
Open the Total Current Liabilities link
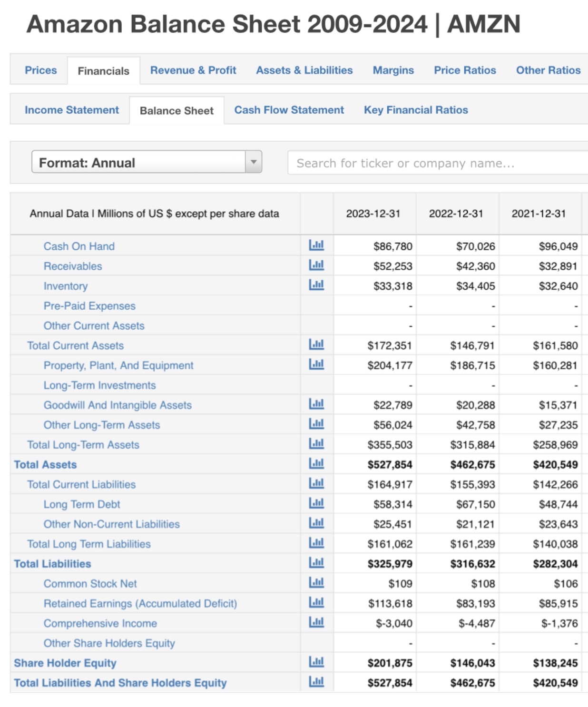coord(81,484)
